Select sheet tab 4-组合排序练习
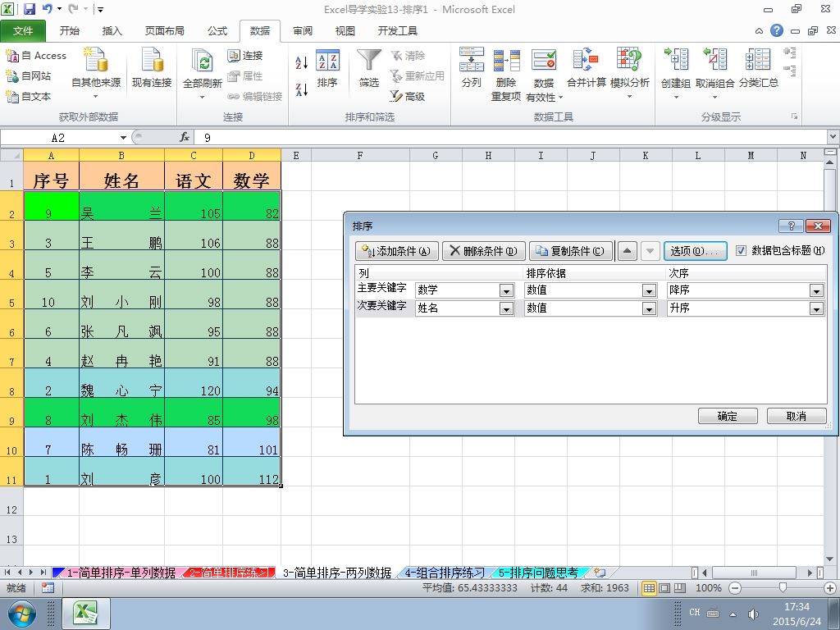 [x=444, y=573]
